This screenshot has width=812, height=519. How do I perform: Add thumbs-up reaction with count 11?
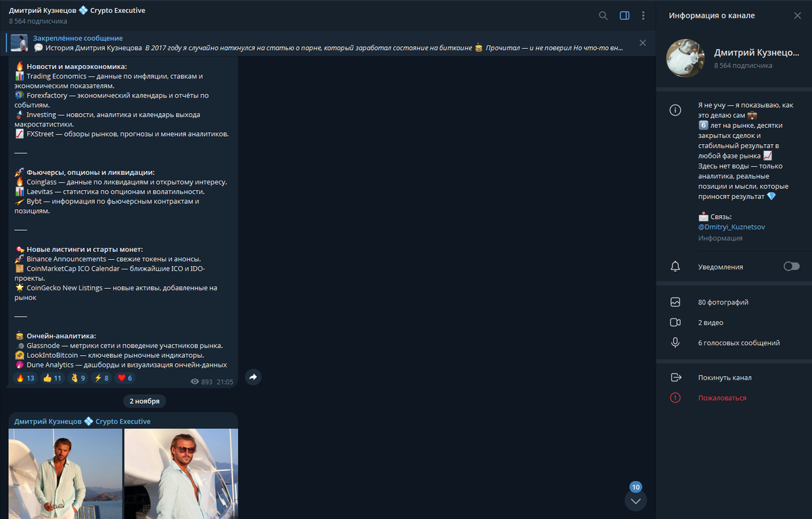point(53,378)
